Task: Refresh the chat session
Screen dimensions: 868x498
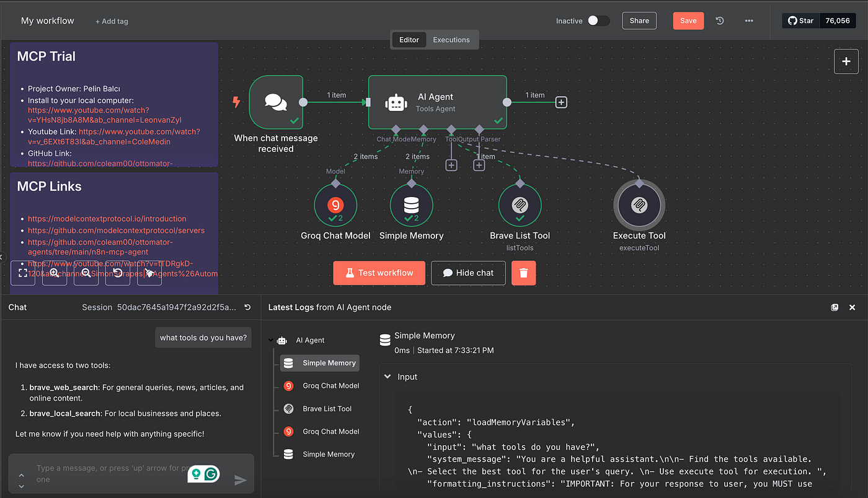Action: click(x=248, y=307)
